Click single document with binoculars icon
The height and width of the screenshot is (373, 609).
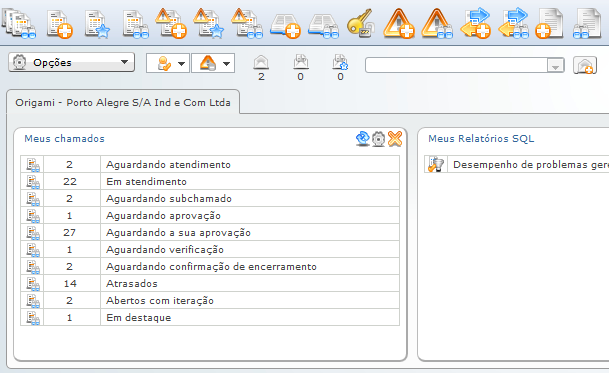pyautogui.click(x=136, y=24)
